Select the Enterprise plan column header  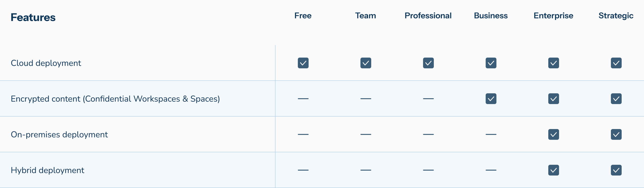click(553, 16)
